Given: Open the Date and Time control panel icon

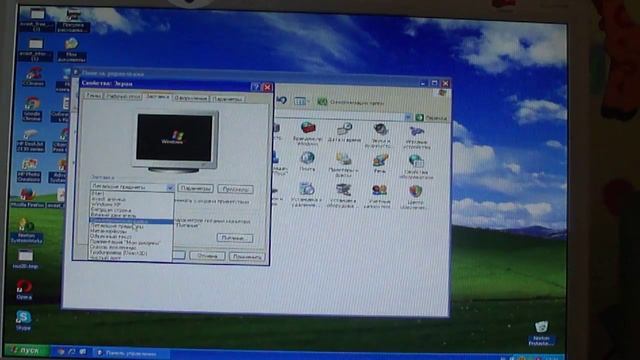Looking at the screenshot, I should point(345,133).
